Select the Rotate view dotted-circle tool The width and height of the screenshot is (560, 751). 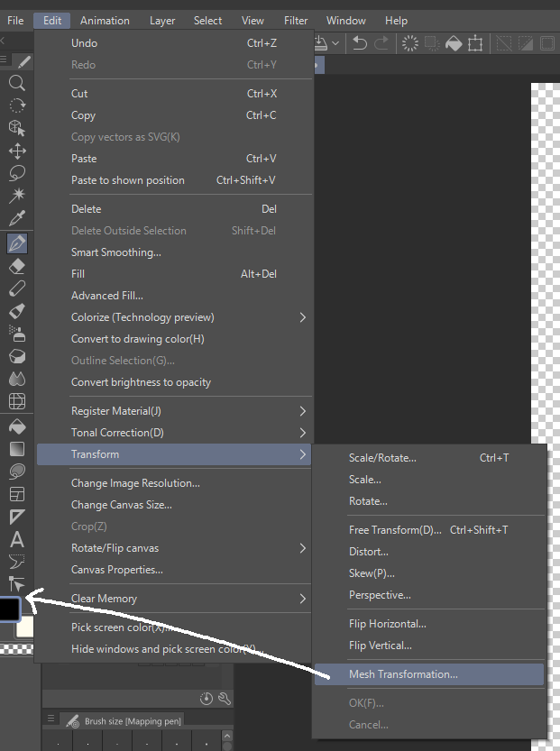pos(17,105)
